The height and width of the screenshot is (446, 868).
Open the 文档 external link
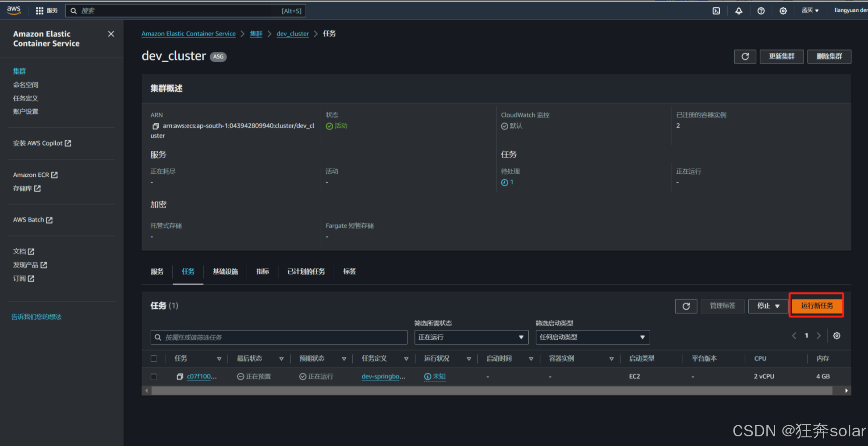tap(24, 252)
